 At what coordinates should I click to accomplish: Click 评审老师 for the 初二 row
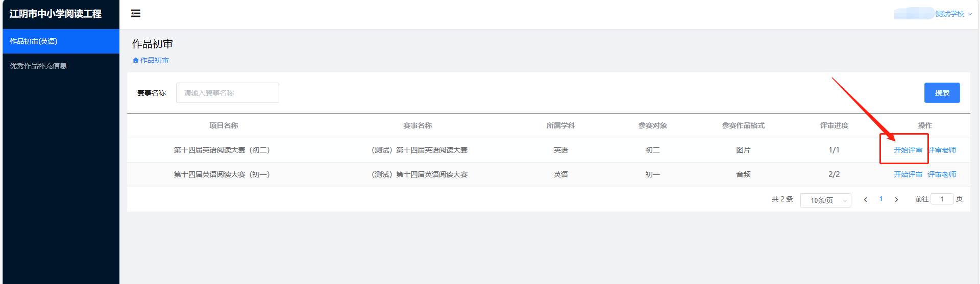(942, 150)
